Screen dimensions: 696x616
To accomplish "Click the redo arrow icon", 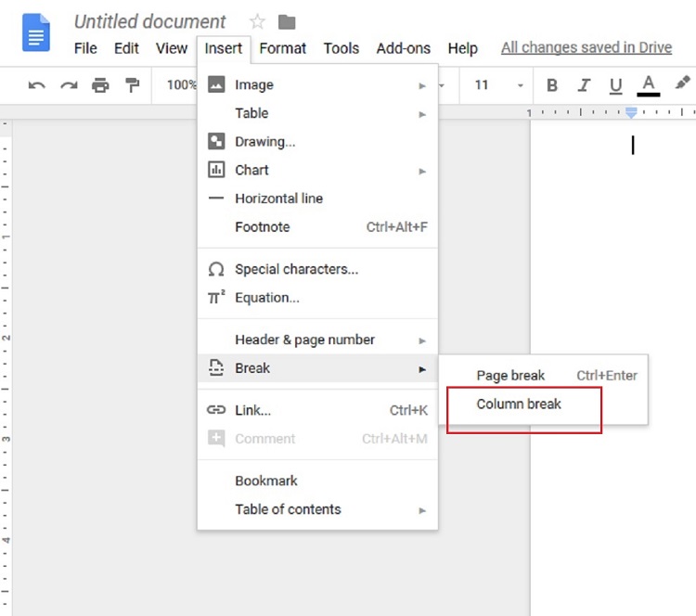I will point(68,85).
